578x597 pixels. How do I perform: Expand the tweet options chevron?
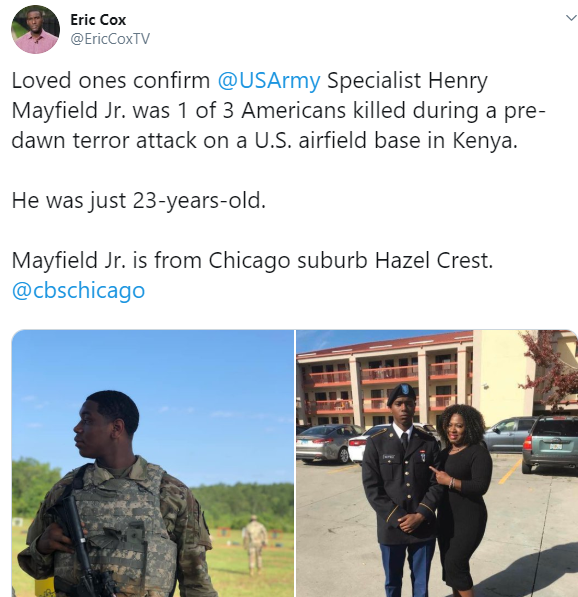pyautogui.click(x=571, y=18)
